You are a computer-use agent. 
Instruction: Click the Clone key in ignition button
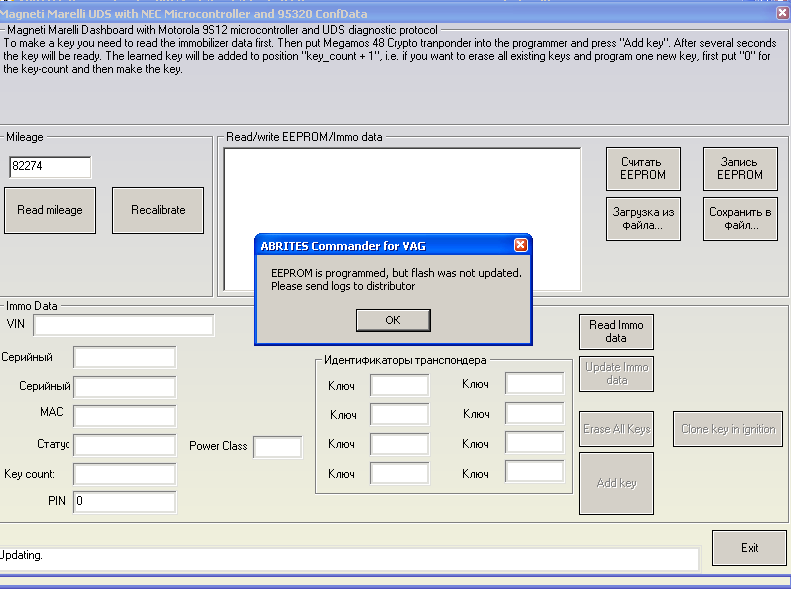(x=728, y=429)
